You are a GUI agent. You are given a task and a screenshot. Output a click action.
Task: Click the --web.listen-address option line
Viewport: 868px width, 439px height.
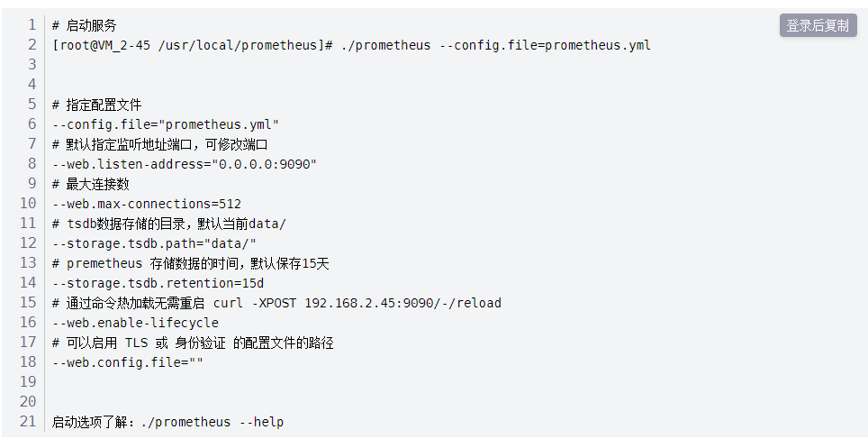(185, 164)
